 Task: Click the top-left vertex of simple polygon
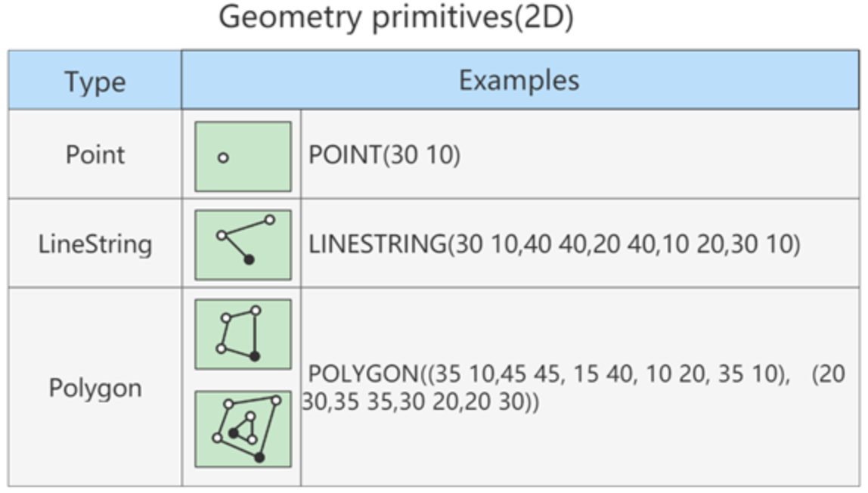click(x=226, y=318)
